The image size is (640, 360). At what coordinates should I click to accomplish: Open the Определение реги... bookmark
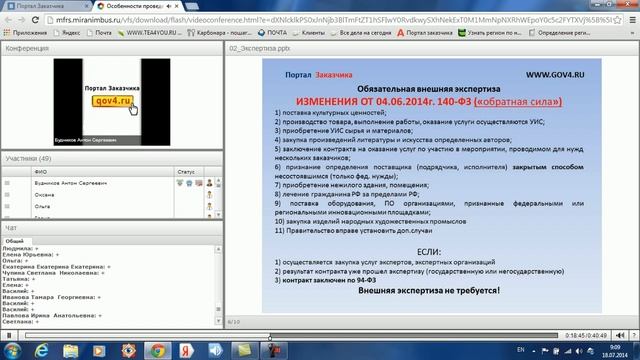click(559, 33)
